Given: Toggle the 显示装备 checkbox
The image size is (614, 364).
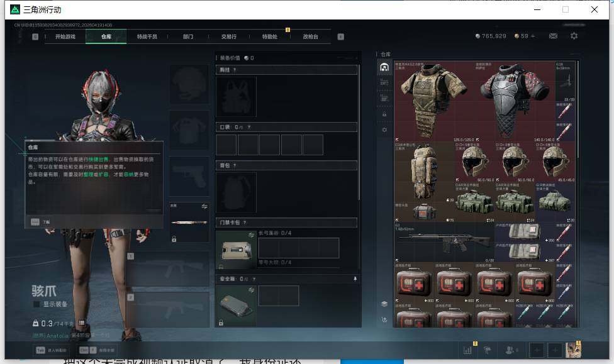Looking at the screenshot, I should (36, 304).
